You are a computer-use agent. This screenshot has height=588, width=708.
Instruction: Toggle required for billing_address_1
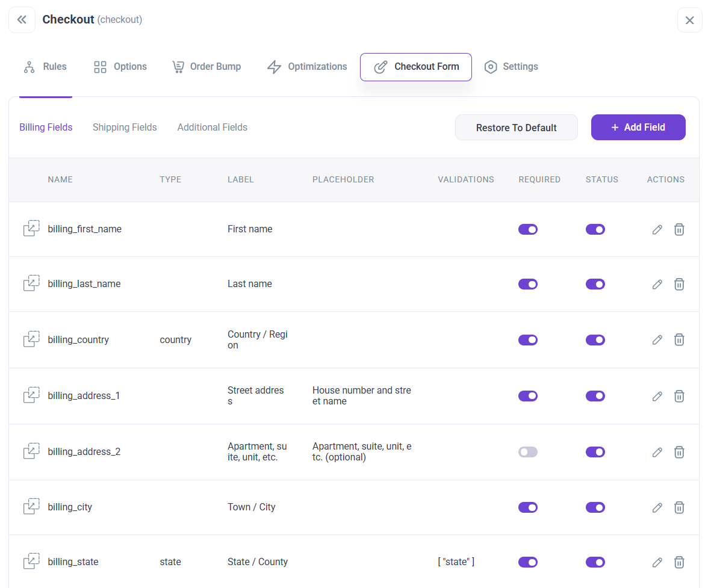tap(528, 396)
